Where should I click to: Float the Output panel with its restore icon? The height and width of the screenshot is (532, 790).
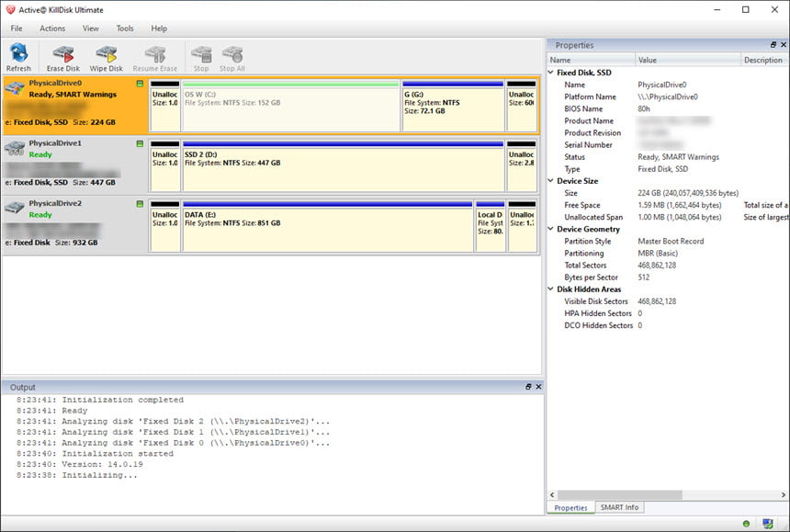click(528, 387)
